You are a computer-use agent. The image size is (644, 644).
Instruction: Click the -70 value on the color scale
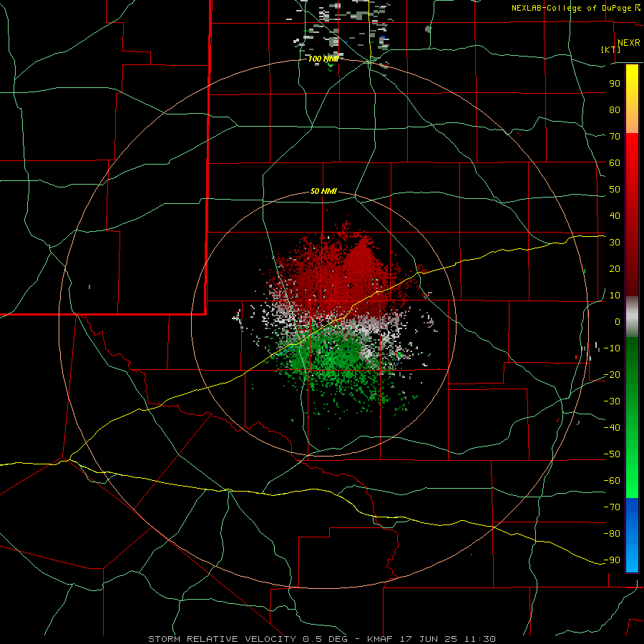tap(612, 507)
